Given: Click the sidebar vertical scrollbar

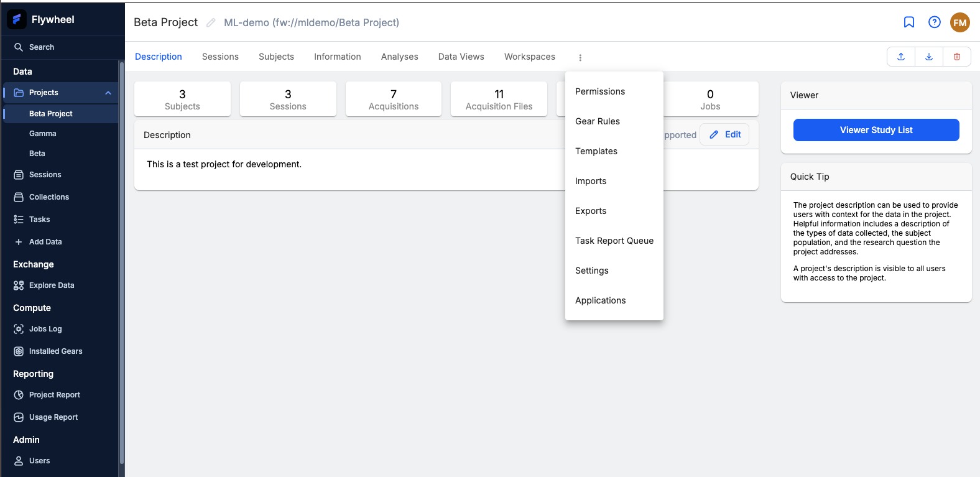Looking at the screenshot, I should [x=122, y=262].
